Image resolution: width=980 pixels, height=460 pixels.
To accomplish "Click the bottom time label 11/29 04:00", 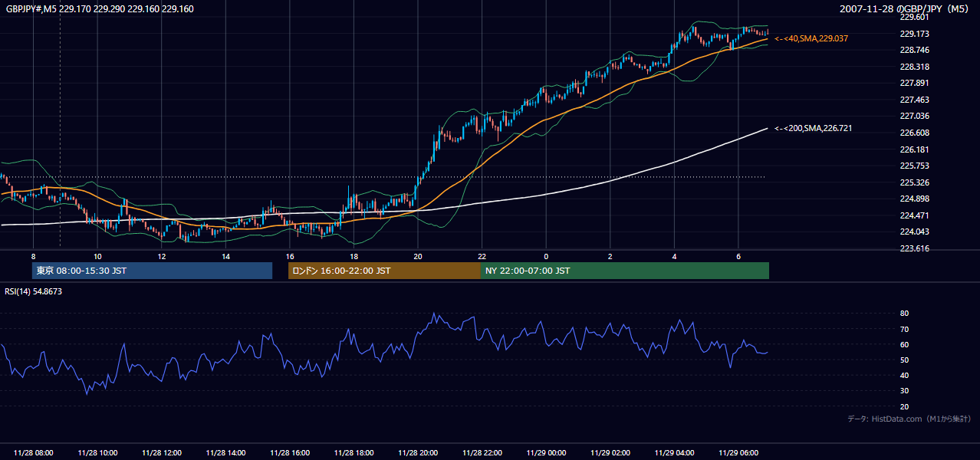I will [674, 453].
